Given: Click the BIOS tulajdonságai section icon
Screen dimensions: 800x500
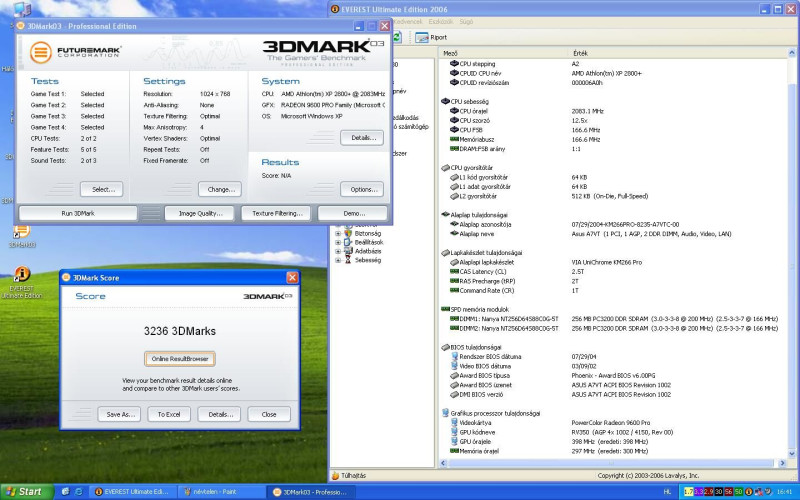Looking at the screenshot, I should coord(445,347).
